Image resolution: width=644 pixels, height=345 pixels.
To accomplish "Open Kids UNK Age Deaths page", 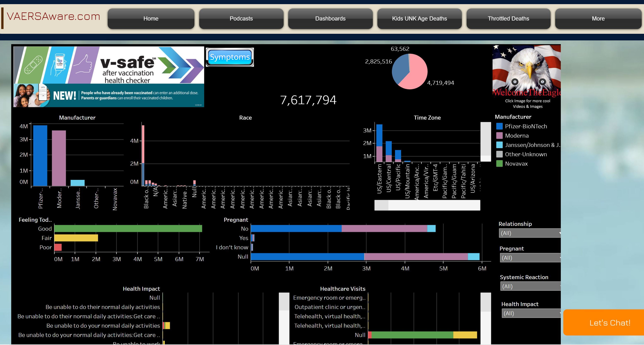I will coord(419,19).
